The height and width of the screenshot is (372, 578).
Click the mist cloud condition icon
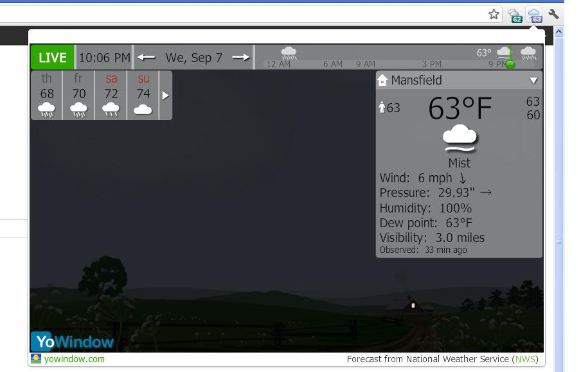click(459, 138)
